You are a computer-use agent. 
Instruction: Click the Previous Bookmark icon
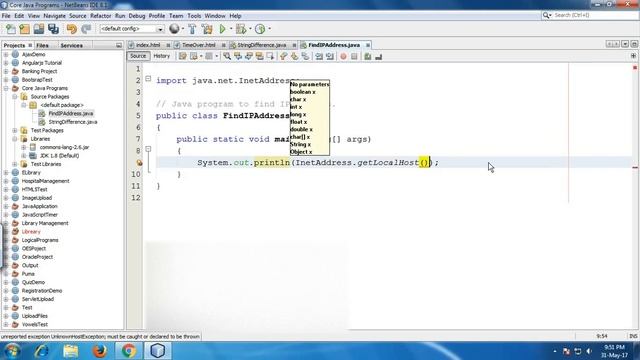[x=284, y=56]
